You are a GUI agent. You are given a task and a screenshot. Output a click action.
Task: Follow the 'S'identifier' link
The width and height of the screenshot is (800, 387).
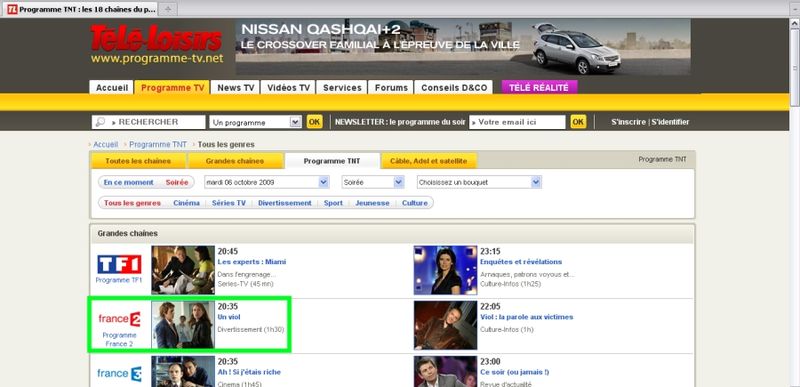[670, 122]
